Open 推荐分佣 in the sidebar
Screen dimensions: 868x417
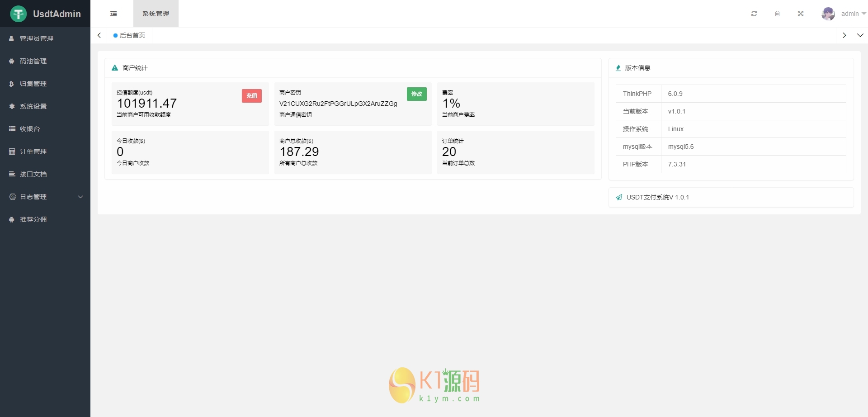point(45,220)
